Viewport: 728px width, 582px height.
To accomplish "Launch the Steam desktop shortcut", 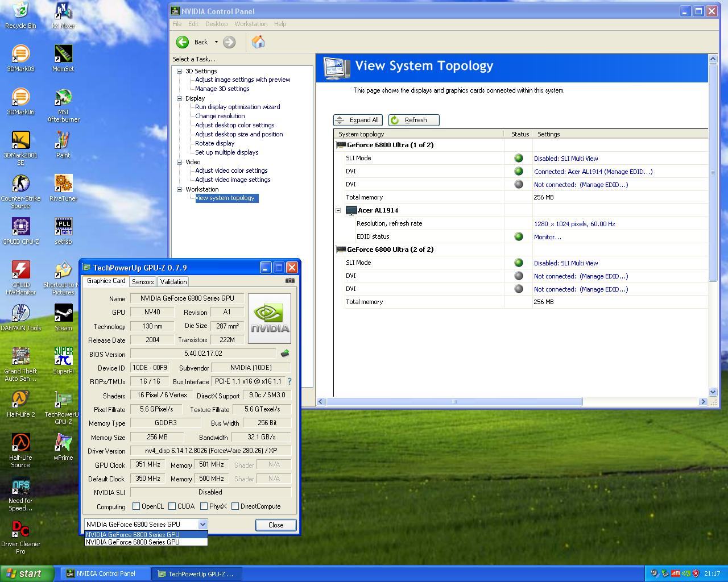I will pyautogui.click(x=63, y=317).
